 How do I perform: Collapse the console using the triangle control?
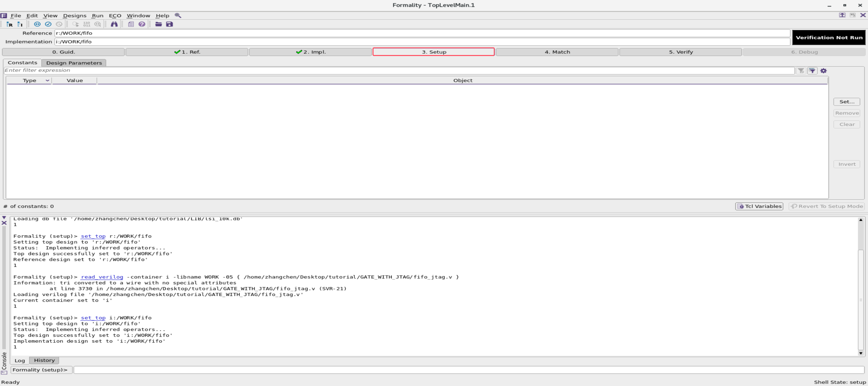click(x=4, y=218)
